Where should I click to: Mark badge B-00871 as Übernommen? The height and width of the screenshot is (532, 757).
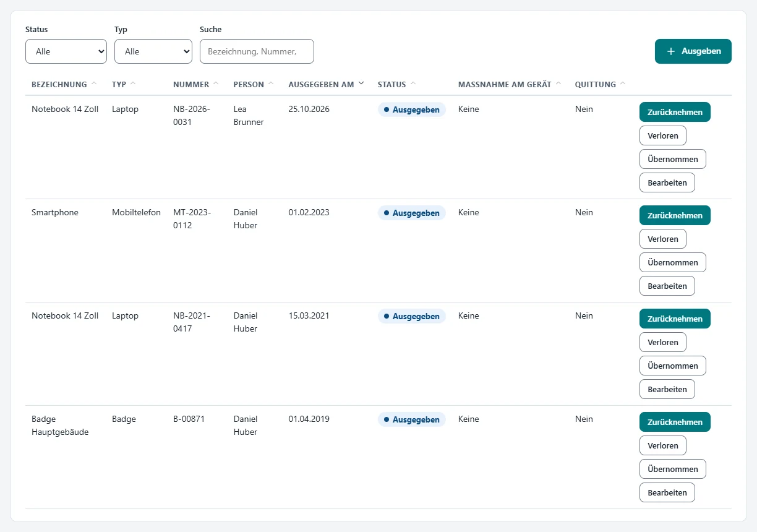coord(673,469)
